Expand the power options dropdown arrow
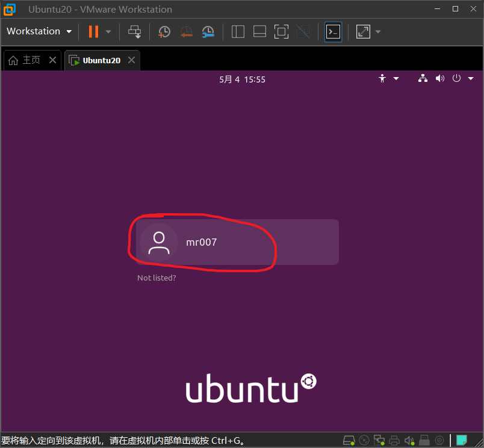This screenshot has height=448, width=484. tap(108, 31)
